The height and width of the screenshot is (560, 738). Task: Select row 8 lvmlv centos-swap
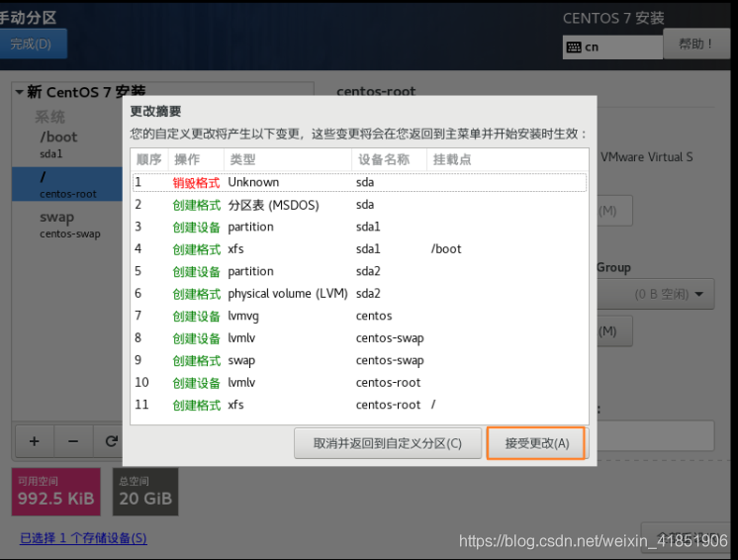click(x=359, y=338)
